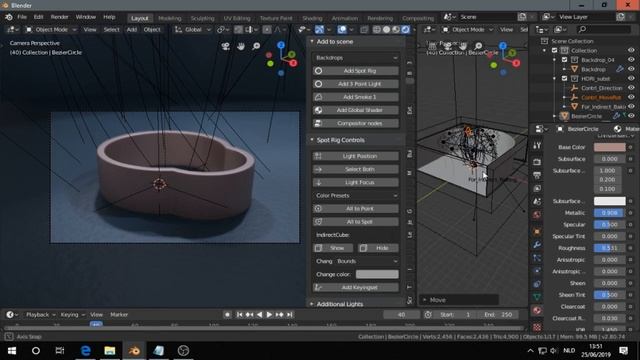The width and height of the screenshot is (640, 360).
Task: Open the Object properties tab
Action: click(x=537, y=231)
